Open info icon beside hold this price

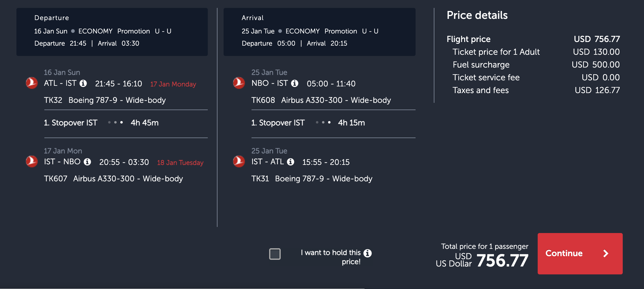pyautogui.click(x=368, y=253)
